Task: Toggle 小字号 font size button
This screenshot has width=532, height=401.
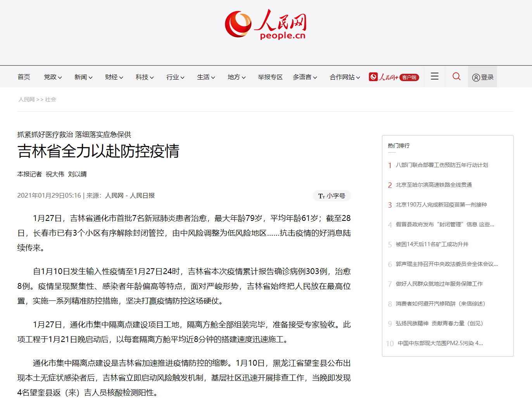Action: point(332,196)
